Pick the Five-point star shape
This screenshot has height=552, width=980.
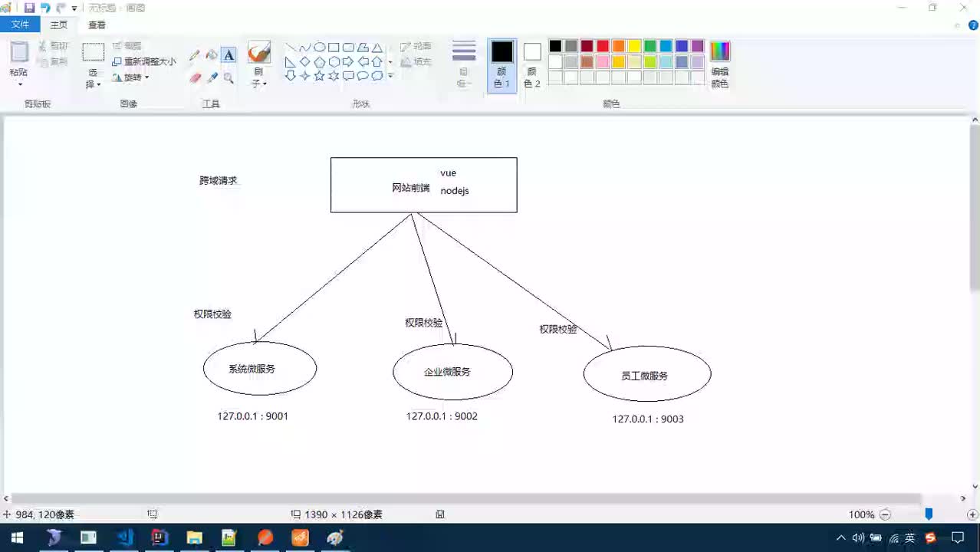[320, 76]
